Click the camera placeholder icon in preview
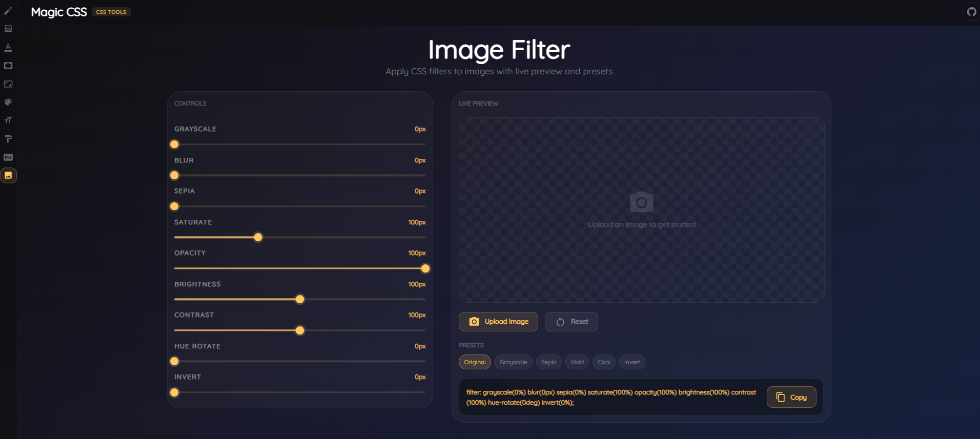The image size is (980, 439). point(642,202)
